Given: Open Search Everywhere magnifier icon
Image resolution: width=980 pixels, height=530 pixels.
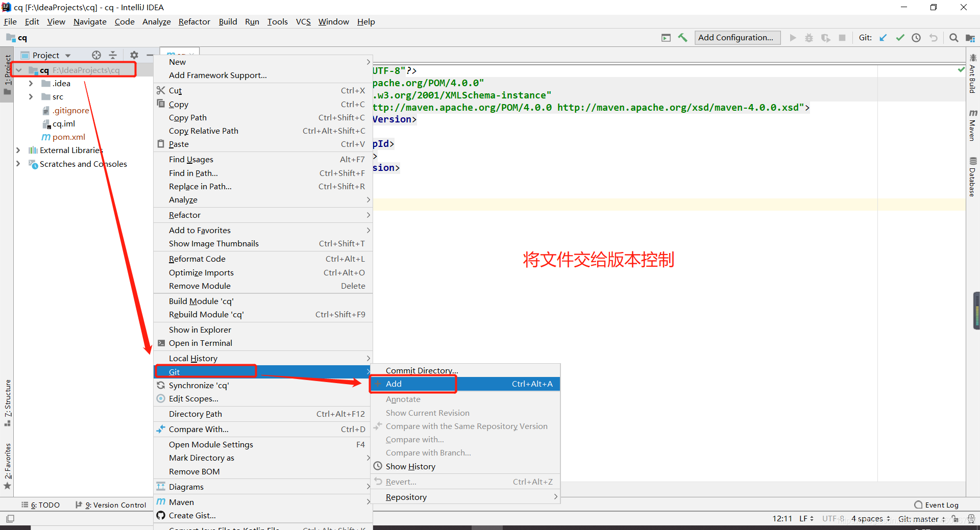Looking at the screenshot, I should pos(953,38).
